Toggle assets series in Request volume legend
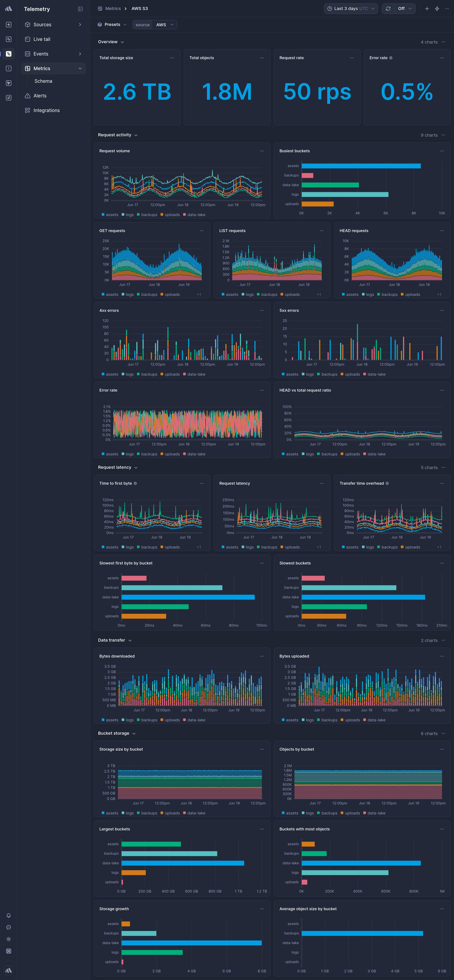454x980 pixels. tap(110, 214)
